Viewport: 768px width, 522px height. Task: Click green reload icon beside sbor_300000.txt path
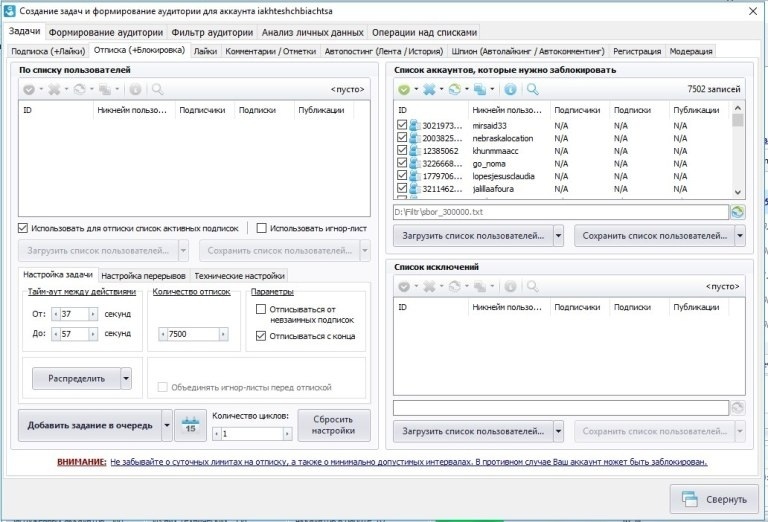738,212
